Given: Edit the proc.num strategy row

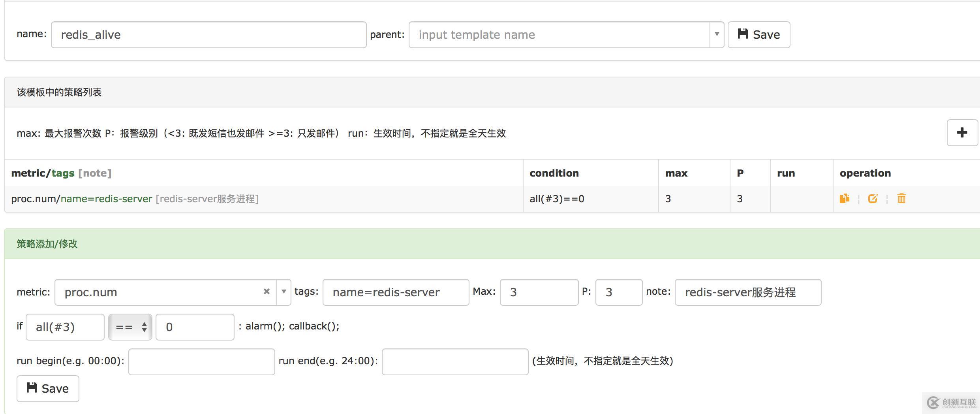Looking at the screenshot, I should pos(873,198).
